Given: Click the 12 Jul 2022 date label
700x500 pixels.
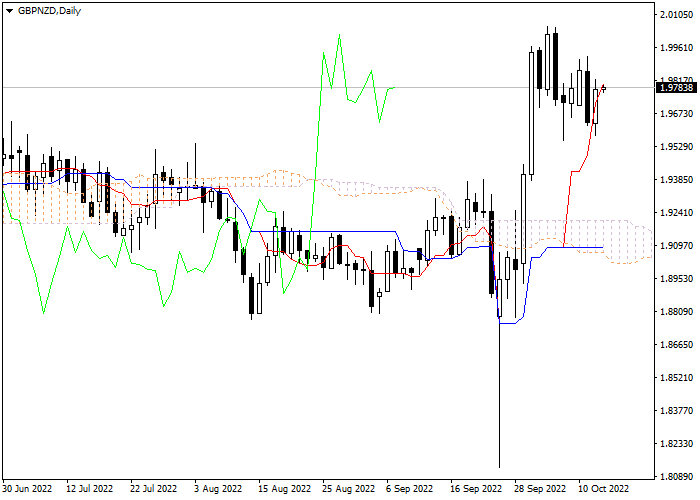Looking at the screenshot, I should 85,490.
